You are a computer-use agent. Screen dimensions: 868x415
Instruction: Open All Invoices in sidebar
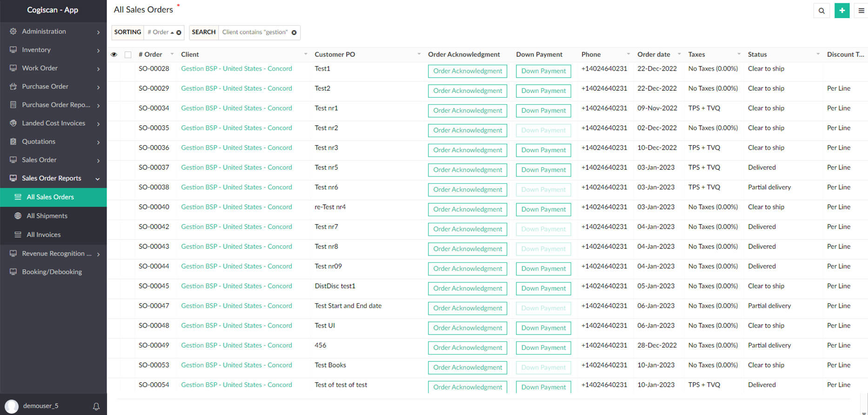(44, 234)
